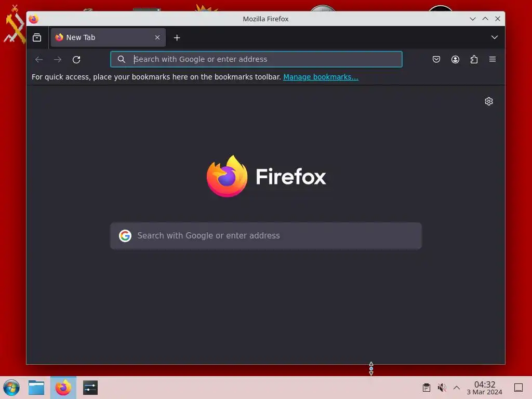
Task: Expand the list all tabs chevron
Action: tap(495, 37)
